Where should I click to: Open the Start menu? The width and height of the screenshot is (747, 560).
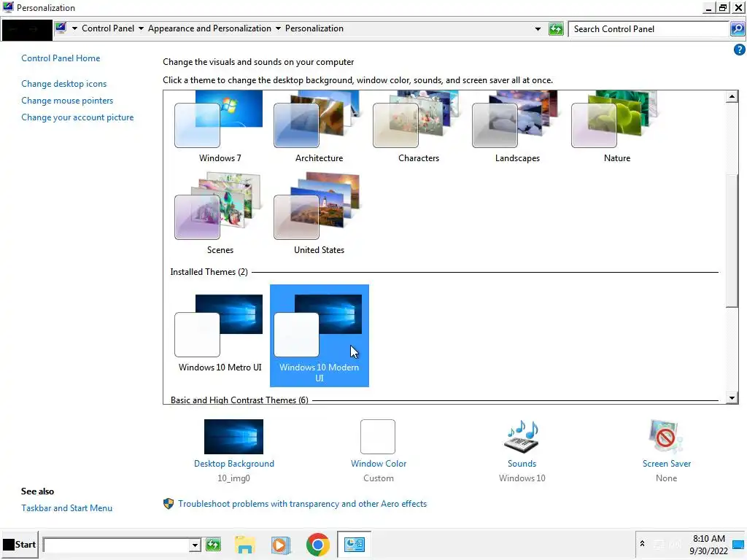pos(20,544)
